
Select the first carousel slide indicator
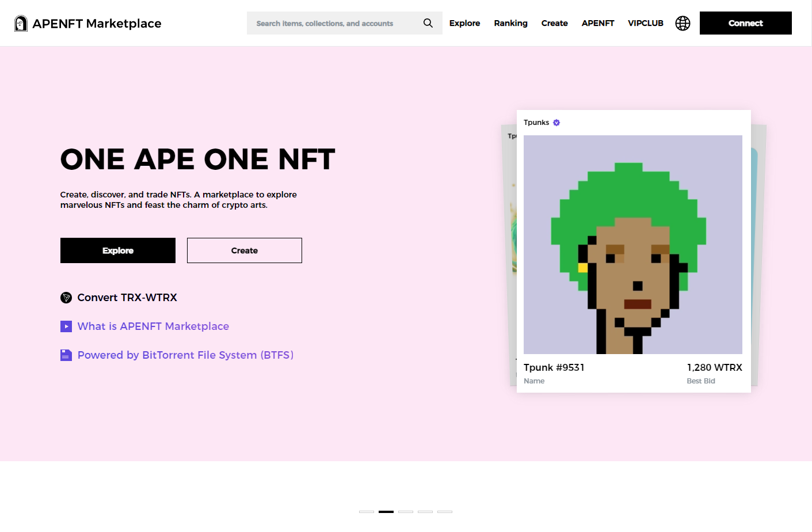click(x=367, y=511)
